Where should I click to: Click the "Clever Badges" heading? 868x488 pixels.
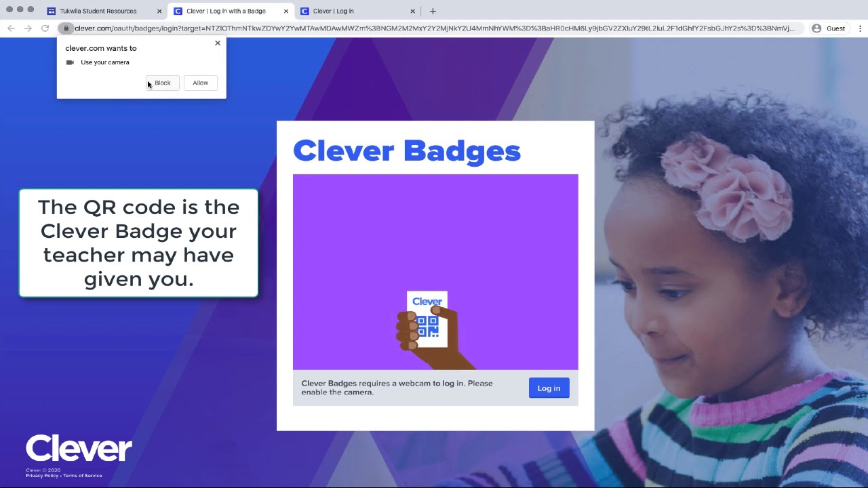407,150
